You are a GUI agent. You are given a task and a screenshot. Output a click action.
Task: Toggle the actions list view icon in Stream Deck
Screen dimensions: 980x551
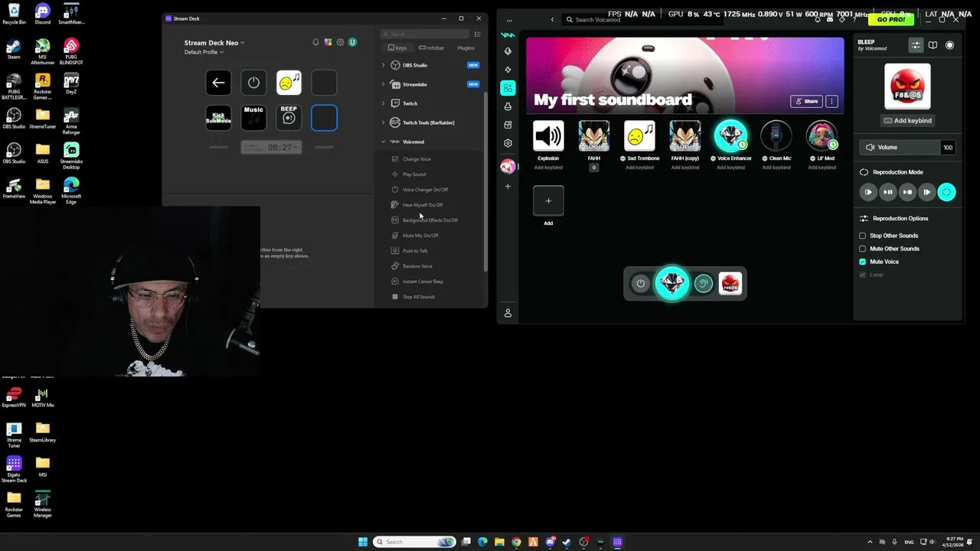[x=477, y=34]
